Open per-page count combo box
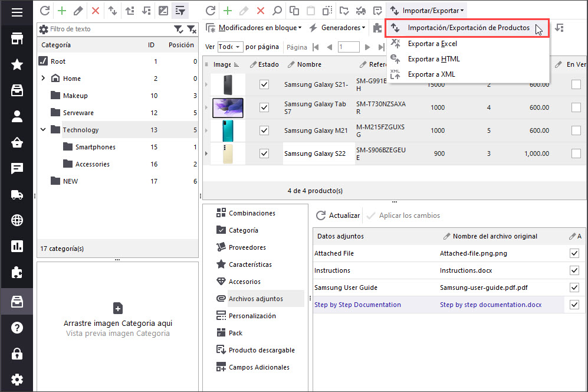The image size is (588, 392). point(230,47)
